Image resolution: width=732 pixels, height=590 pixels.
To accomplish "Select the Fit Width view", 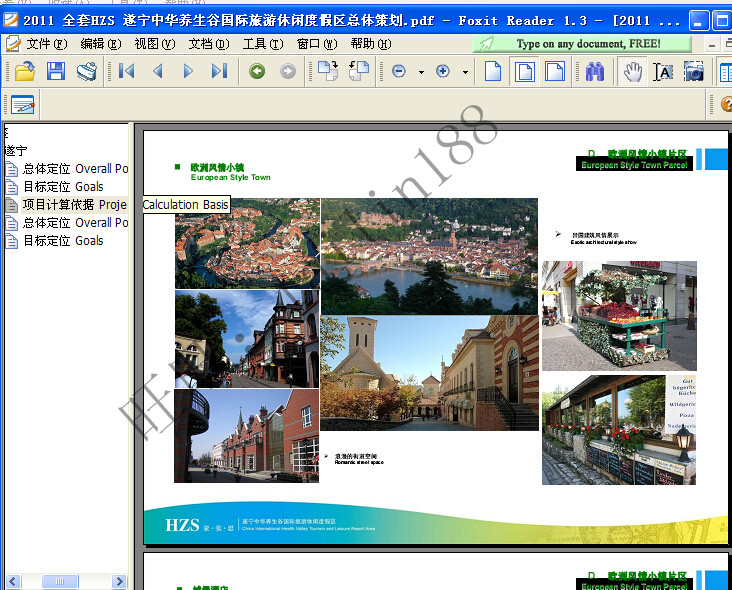I will 555,71.
